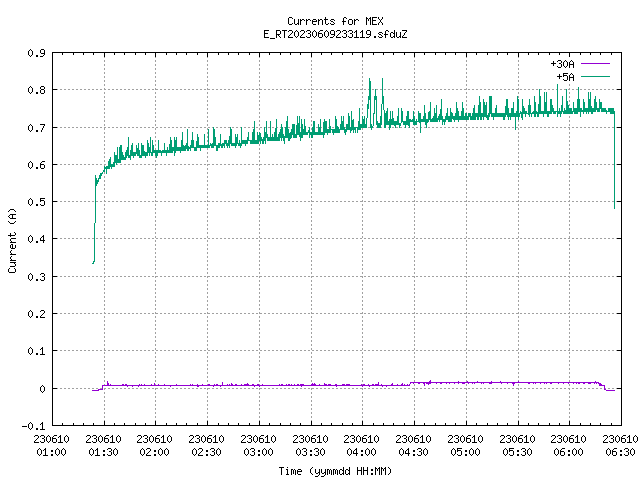Screen dimensions: 640x480
Task: Click the chart title 'Currents for MEX'
Action: (x=335, y=21)
